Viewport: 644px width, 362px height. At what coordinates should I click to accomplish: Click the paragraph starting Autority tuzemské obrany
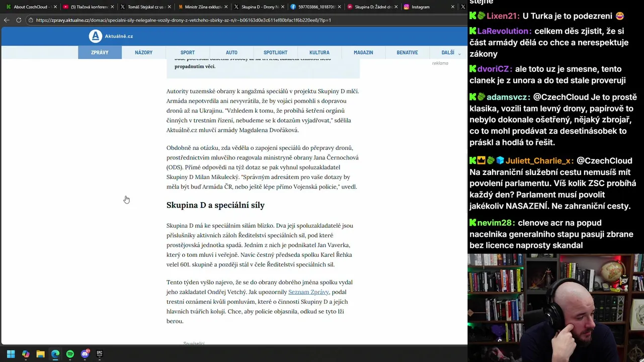click(263, 111)
